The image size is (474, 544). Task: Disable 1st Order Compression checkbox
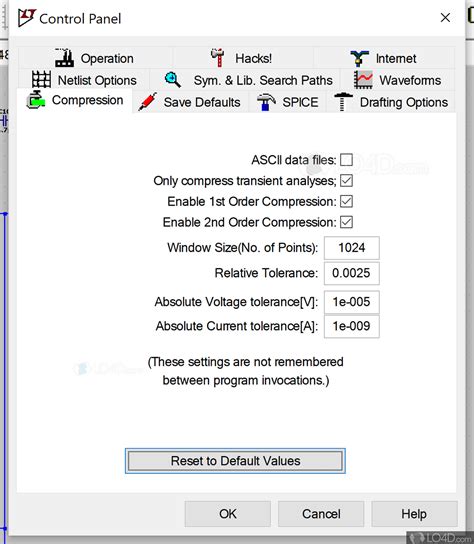click(346, 202)
